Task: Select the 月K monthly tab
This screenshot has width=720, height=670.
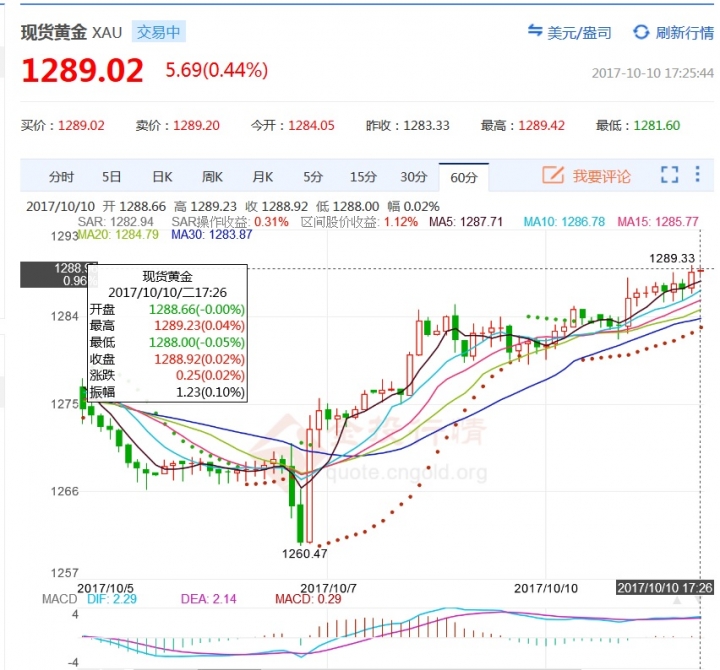Action: pyautogui.click(x=263, y=177)
